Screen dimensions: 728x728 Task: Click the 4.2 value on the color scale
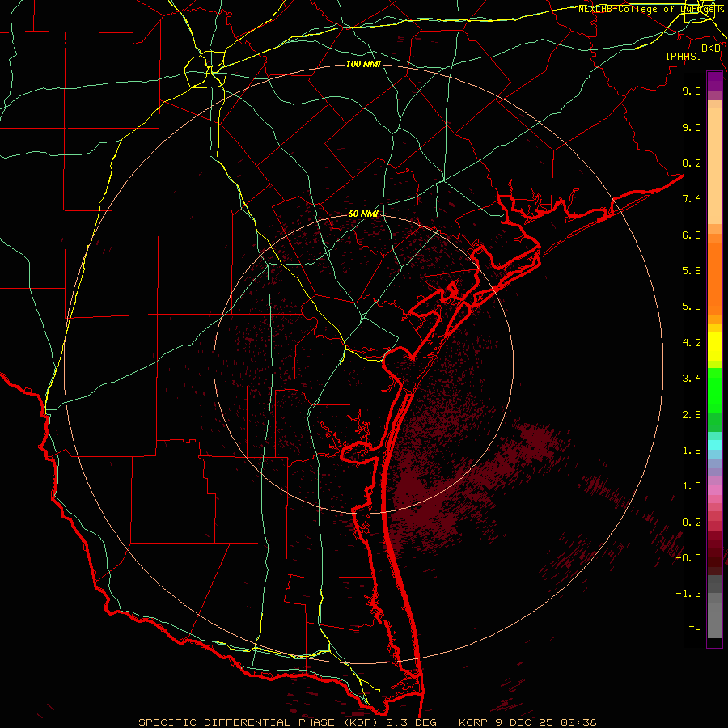pyautogui.click(x=692, y=343)
